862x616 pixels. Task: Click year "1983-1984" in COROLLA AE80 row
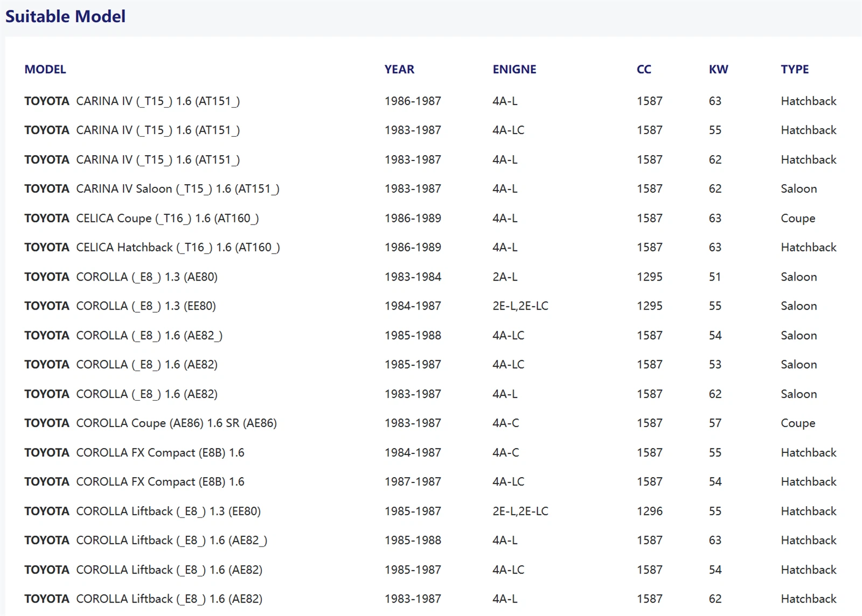tap(413, 277)
